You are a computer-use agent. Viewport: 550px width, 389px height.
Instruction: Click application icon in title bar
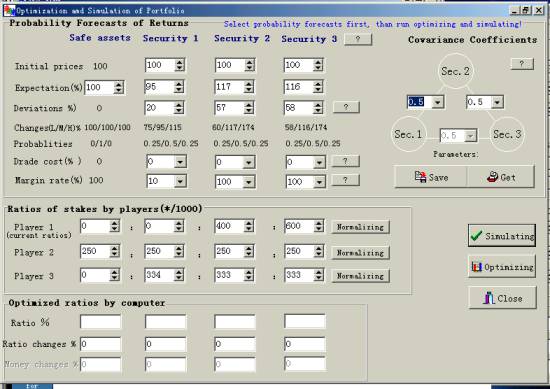(9, 11)
